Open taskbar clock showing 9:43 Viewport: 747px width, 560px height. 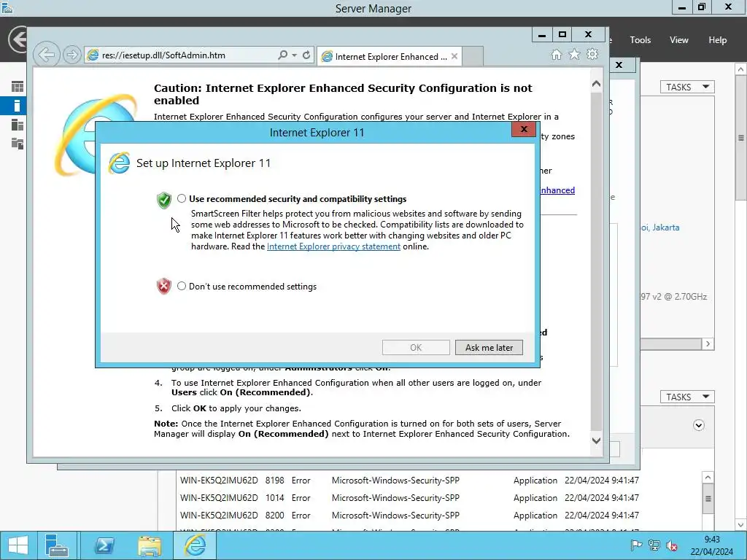point(712,545)
